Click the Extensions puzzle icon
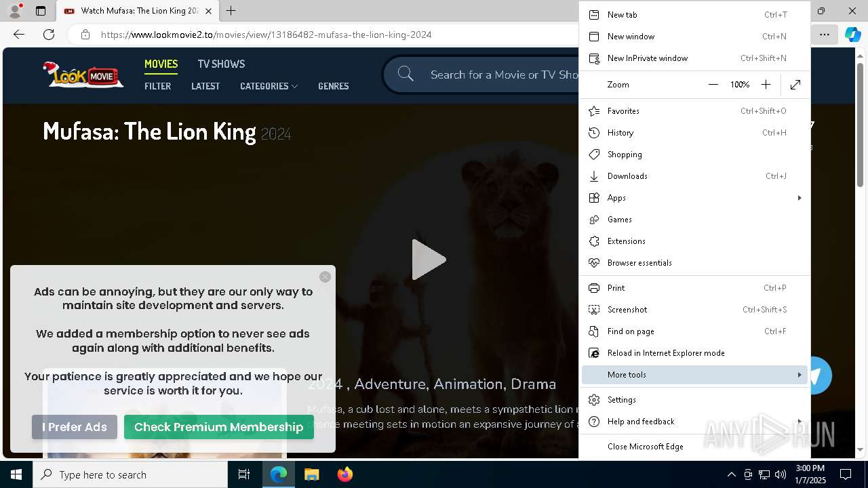The width and height of the screenshot is (868, 488). 594,241
